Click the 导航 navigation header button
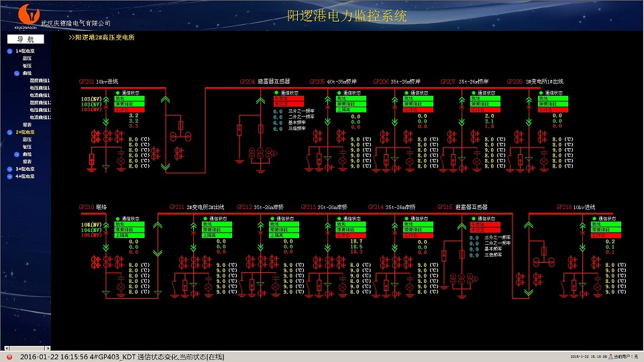The height and width of the screenshot is (362, 644). pos(25,39)
